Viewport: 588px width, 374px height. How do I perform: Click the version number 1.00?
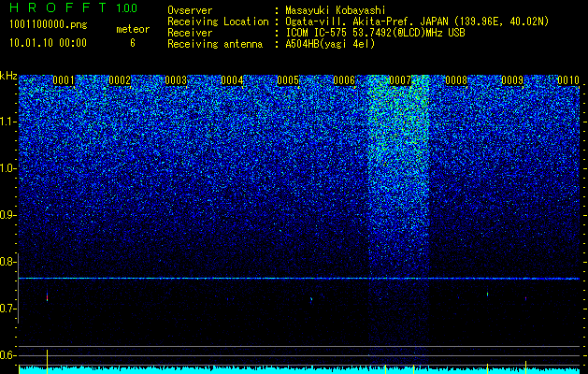(126, 8)
